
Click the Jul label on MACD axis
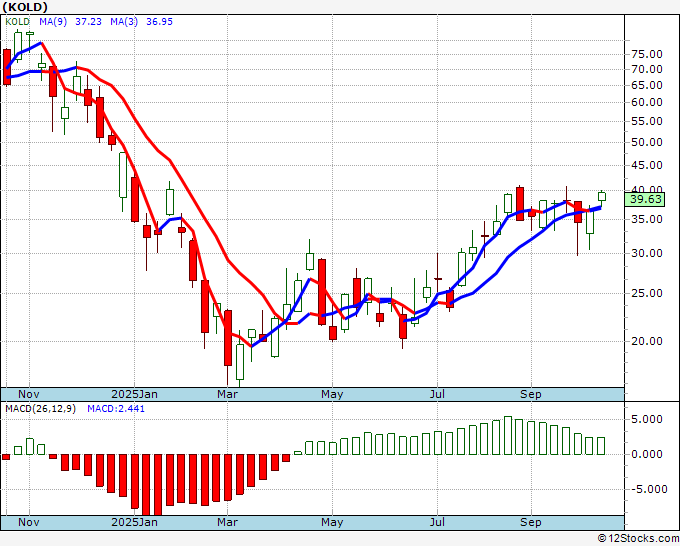pyautogui.click(x=437, y=522)
